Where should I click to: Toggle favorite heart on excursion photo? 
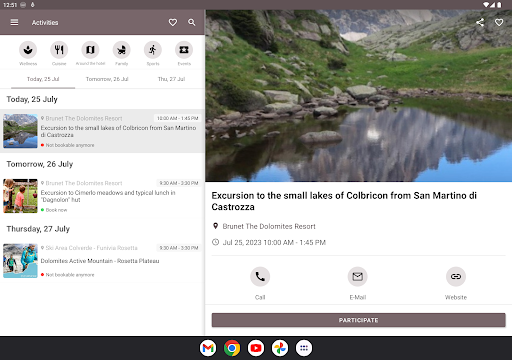(499, 22)
